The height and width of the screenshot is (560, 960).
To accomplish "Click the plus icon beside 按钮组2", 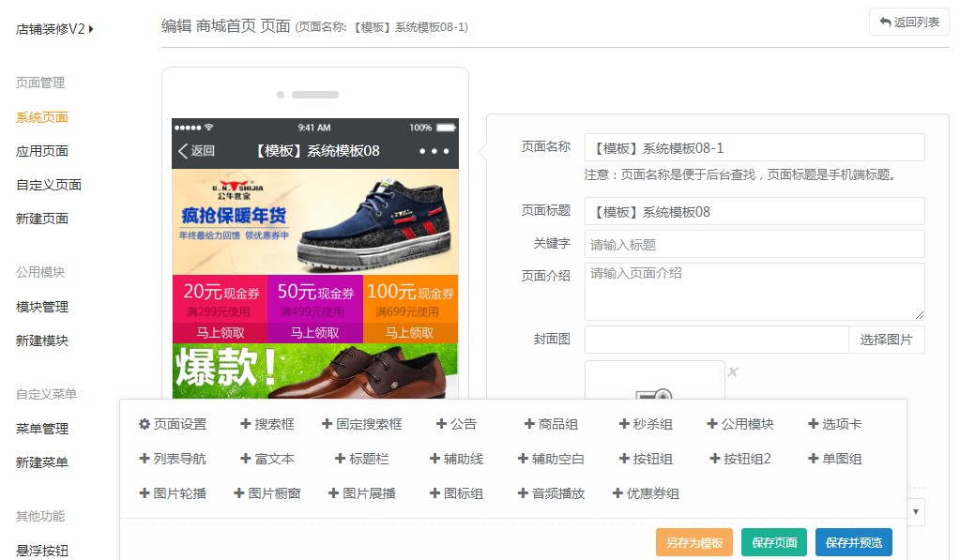I will (715, 459).
